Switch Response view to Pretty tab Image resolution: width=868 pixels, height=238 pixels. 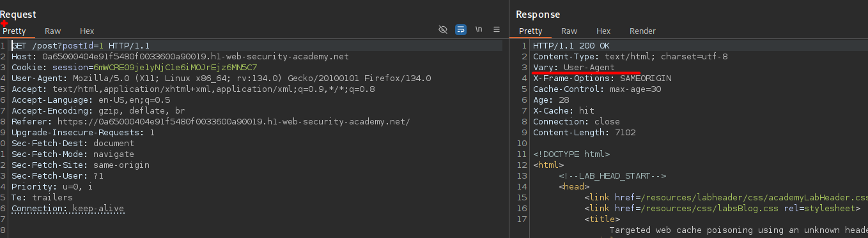coord(531,31)
